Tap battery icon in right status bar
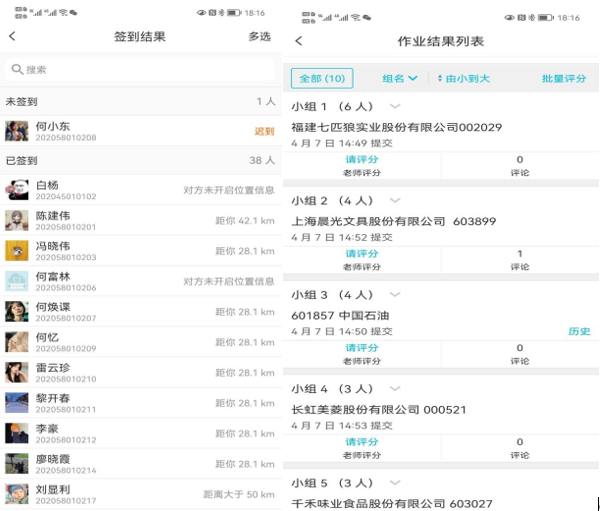Image resolution: width=600 pixels, height=511 pixels. pyautogui.click(x=546, y=18)
